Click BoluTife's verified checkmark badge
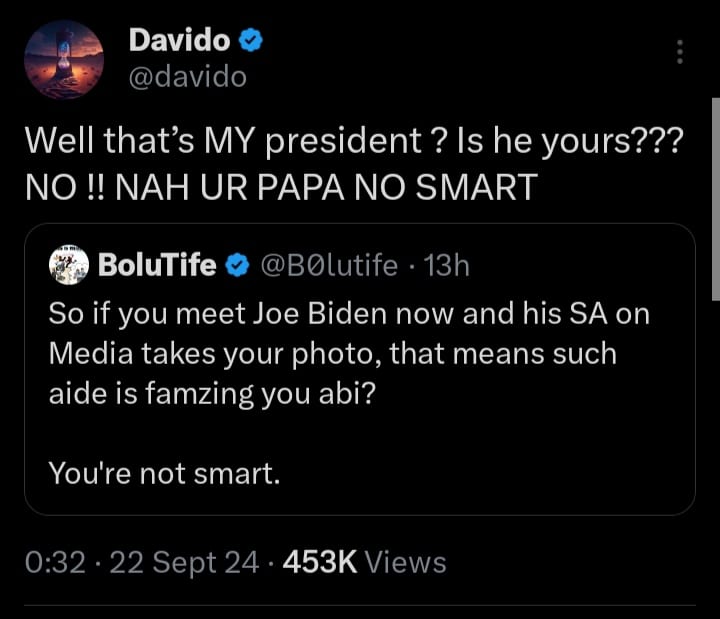Viewport: 720px width, 619px height. click(x=236, y=266)
